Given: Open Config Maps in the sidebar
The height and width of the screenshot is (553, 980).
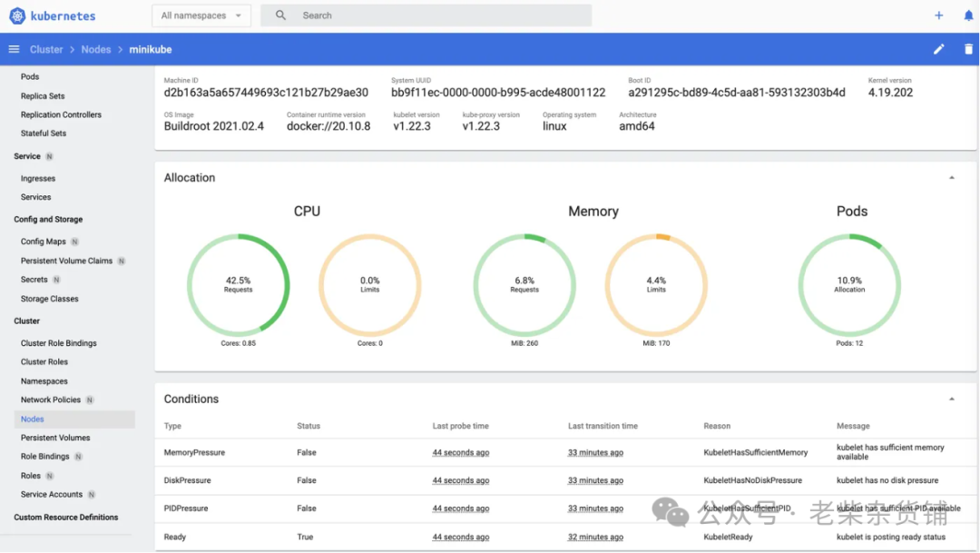Looking at the screenshot, I should point(44,242).
